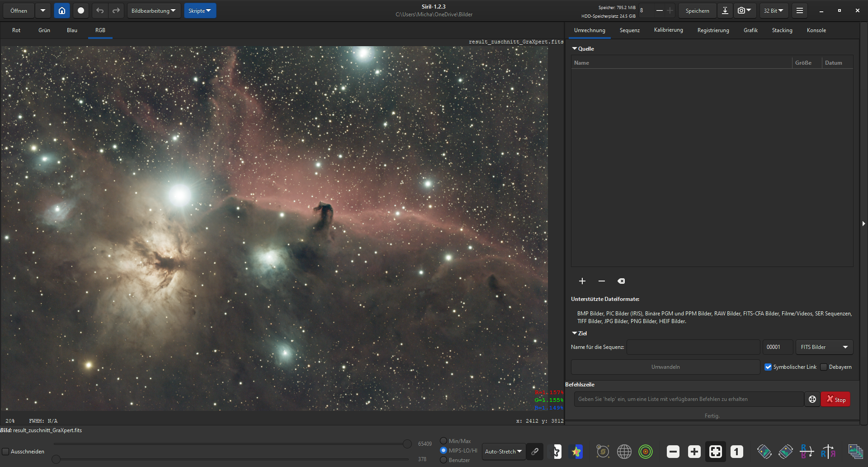Add source files with the plus icon

pos(582,281)
